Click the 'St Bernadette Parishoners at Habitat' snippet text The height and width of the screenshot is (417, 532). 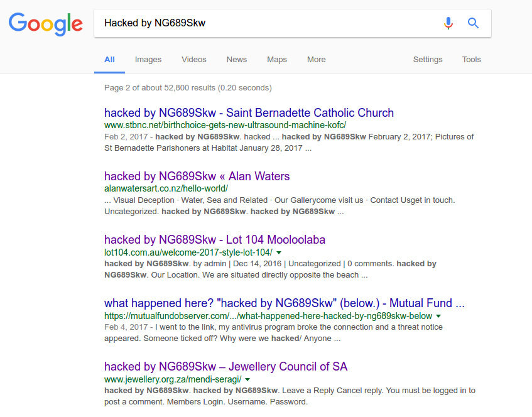click(x=171, y=148)
